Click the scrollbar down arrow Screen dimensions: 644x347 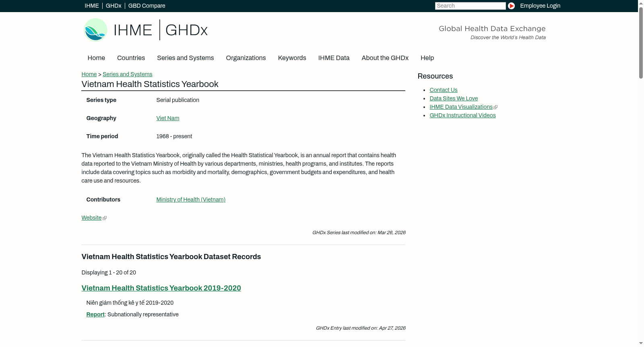[641, 343]
